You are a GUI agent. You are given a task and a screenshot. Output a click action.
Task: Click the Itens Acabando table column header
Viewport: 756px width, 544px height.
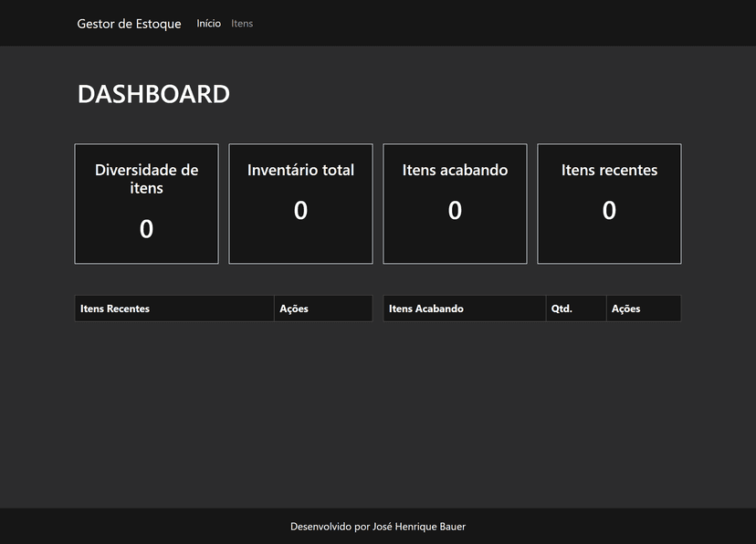[426, 309]
